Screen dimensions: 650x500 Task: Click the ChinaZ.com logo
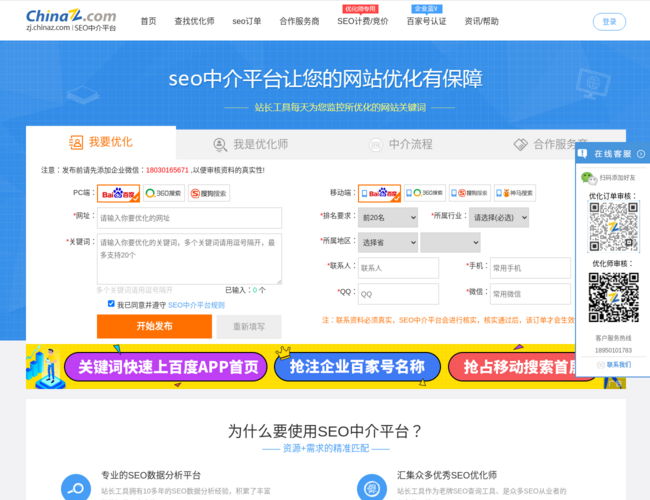pos(71,20)
